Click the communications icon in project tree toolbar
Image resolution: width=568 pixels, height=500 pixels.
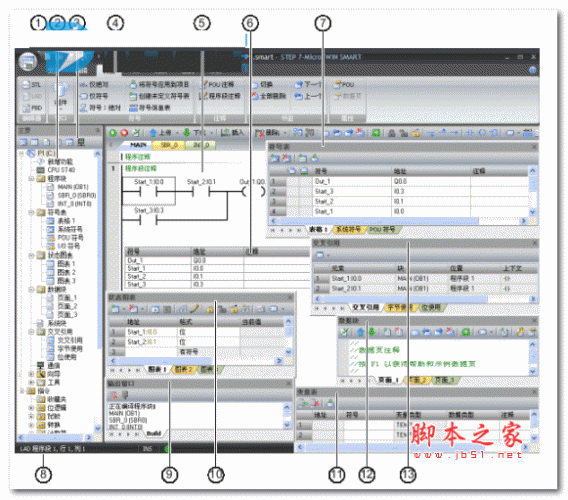[82, 142]
